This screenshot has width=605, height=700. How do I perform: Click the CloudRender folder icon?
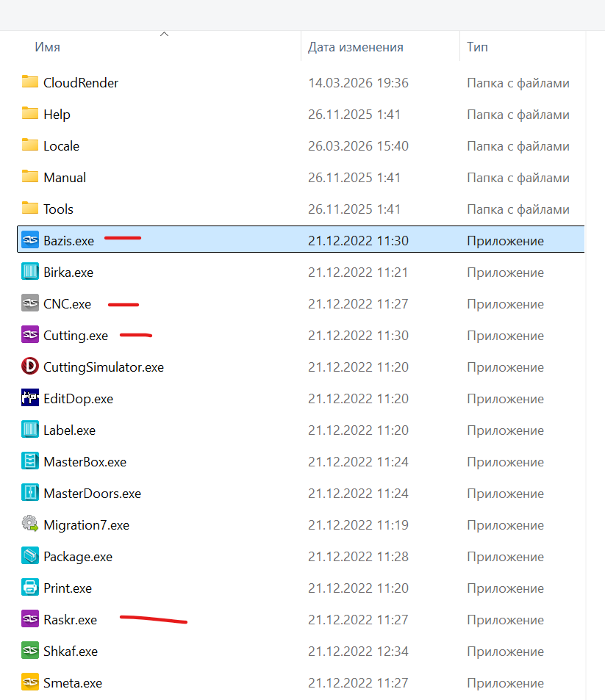(30, 82)
